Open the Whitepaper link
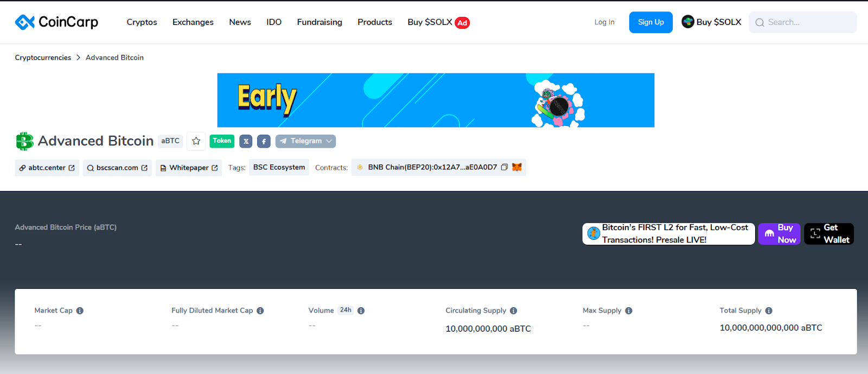Image resolution: width=868 pixels, height=374 pixels. click(x=189, y=168)
